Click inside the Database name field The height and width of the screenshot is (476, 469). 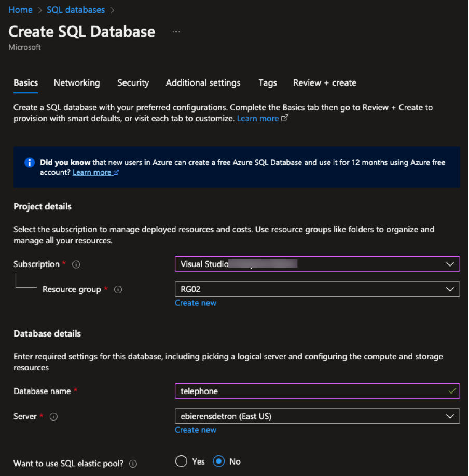click(x=317, y=391)
